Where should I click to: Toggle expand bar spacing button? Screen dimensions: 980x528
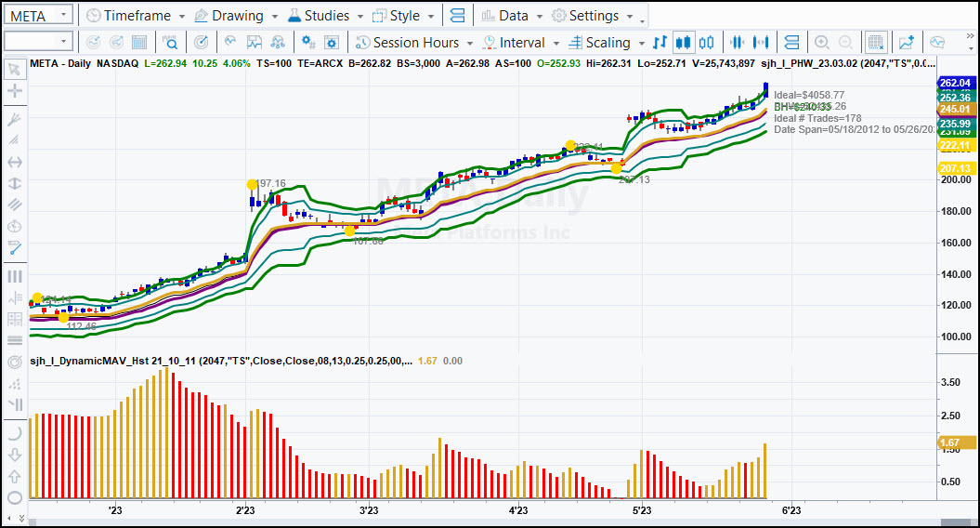(761, 43)
